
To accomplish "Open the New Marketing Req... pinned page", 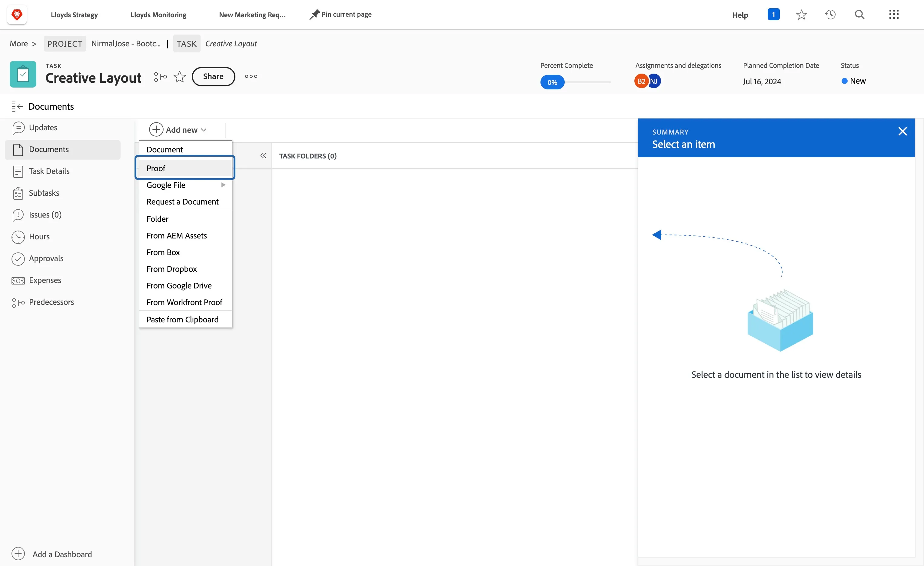I will coord(252,15).
